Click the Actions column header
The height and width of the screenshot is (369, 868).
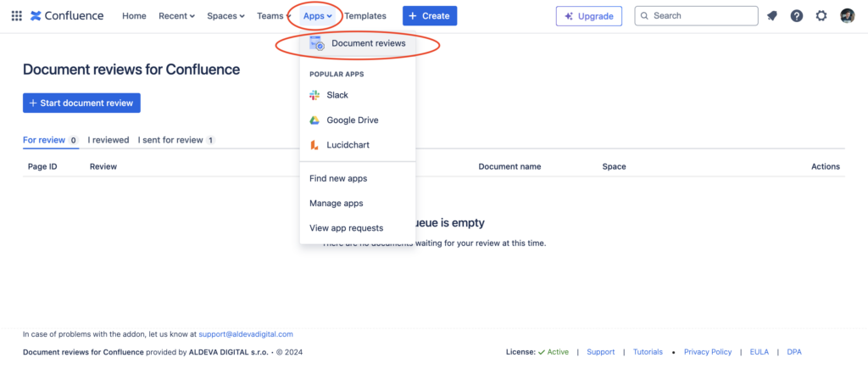[826, 167]
